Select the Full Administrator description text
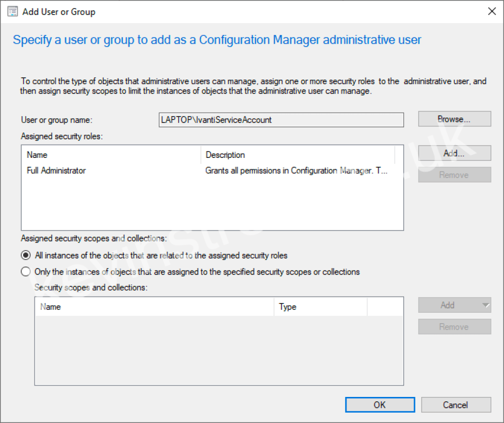504x423 pixels. pos(295,171)
